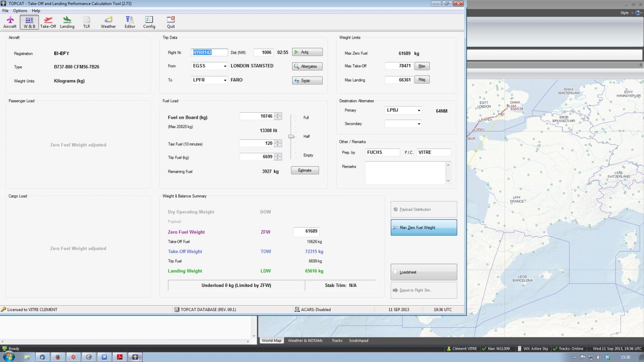Open the Landing performance page
This screenshot has height=362, width=644.
(x=67, y=22)
